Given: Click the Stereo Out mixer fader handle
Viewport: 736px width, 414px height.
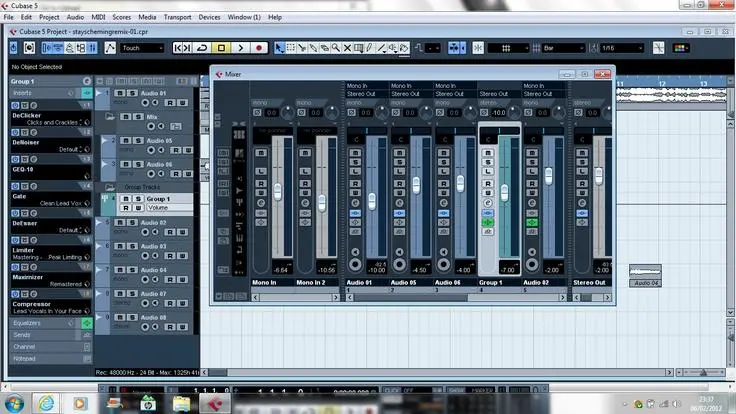Looking at the screenshot, I should click(x=598, y=176).
